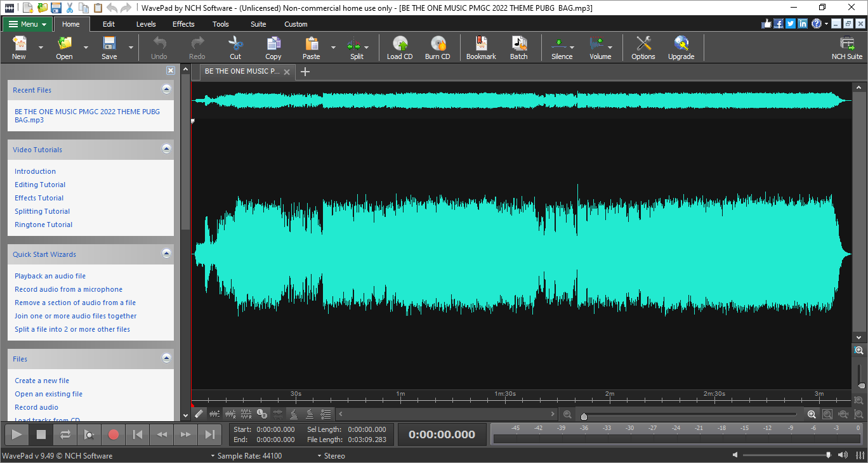Open the Options settings icon

click(x=643, y=44)
